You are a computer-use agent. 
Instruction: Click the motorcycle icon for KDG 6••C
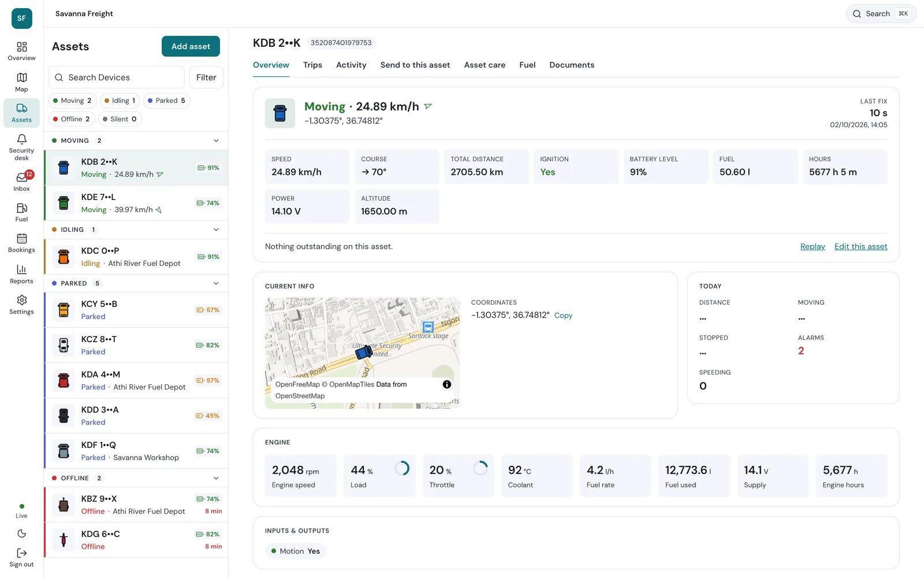(x=64, y=540)
